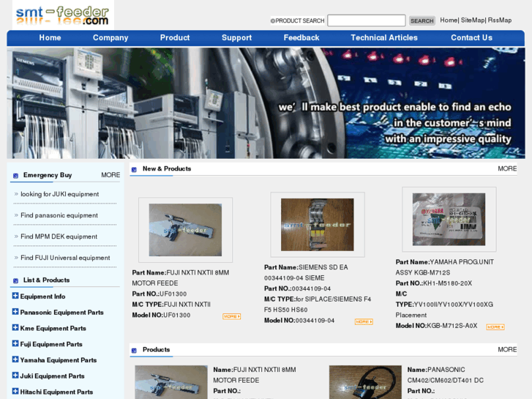Expand Hitachi Equipment Parts plus icon
This screenshot has height=399, width=532.
click(15, 391)
